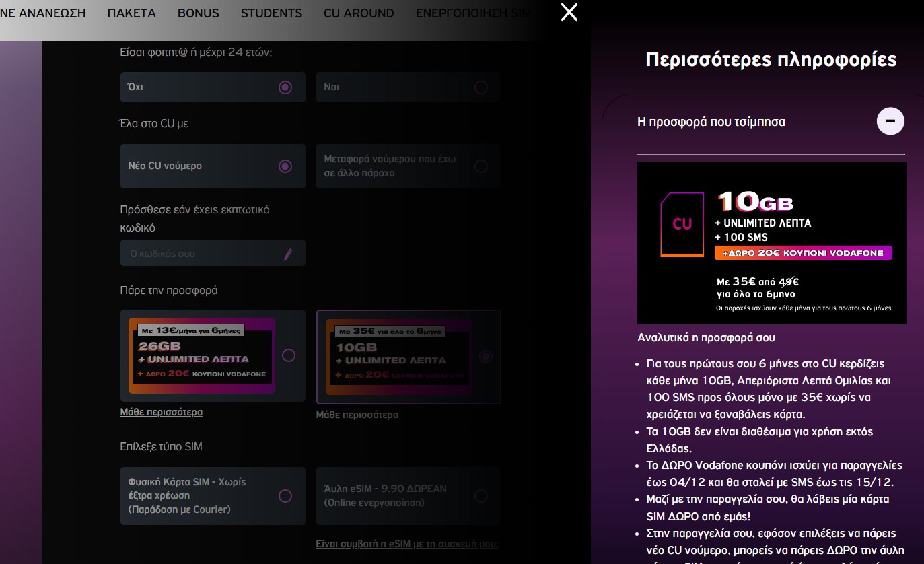Select 'Όχι' for student question
This screenshot has width=924, height=564.
pos(285,87)
